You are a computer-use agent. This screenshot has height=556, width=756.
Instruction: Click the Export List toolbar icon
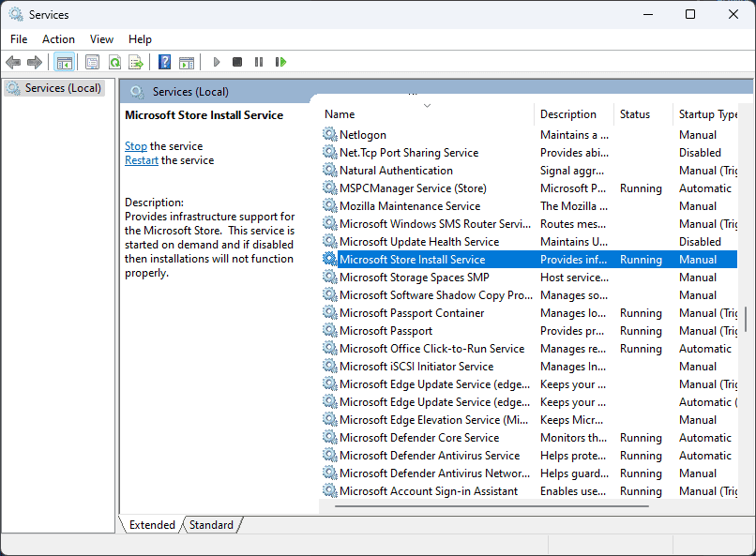(136, 62)
